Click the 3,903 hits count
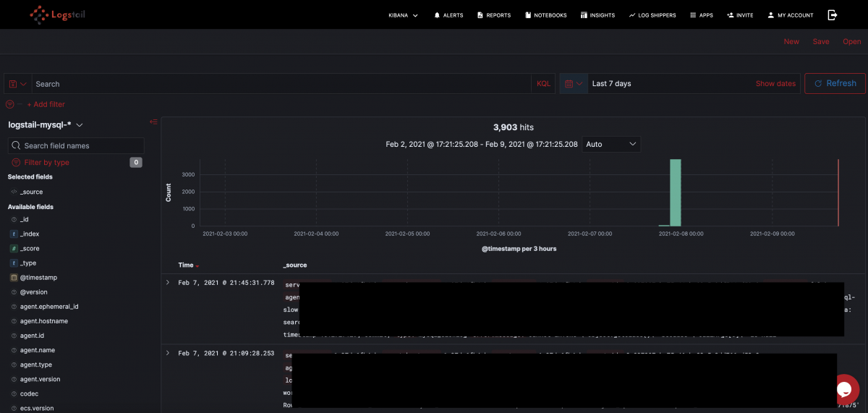 coord(513,127)
